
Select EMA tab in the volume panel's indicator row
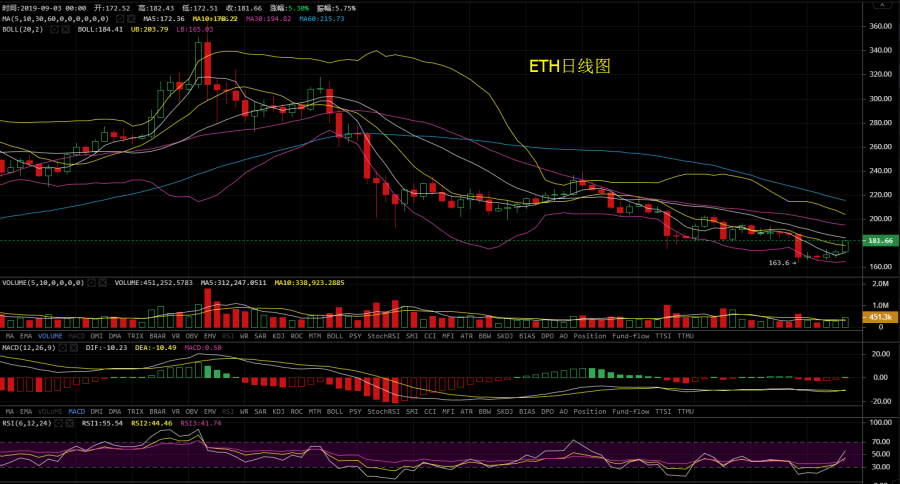point(26,336)
